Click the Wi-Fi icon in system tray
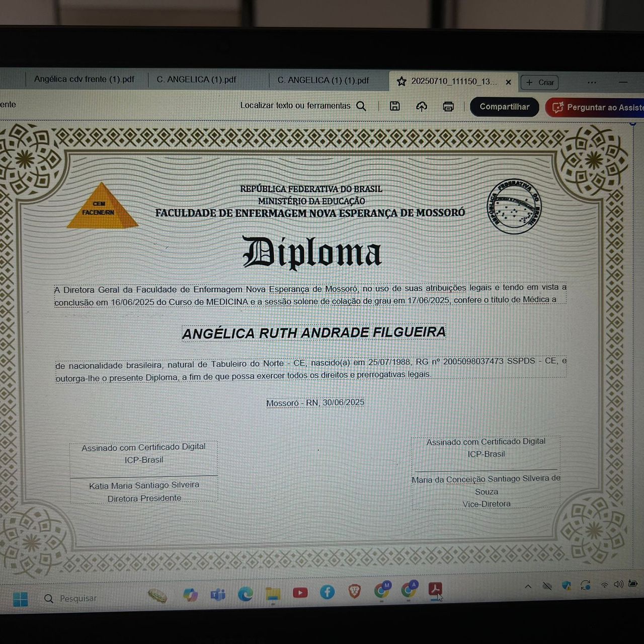The image size is (644, 644). [x=604, y=585]
